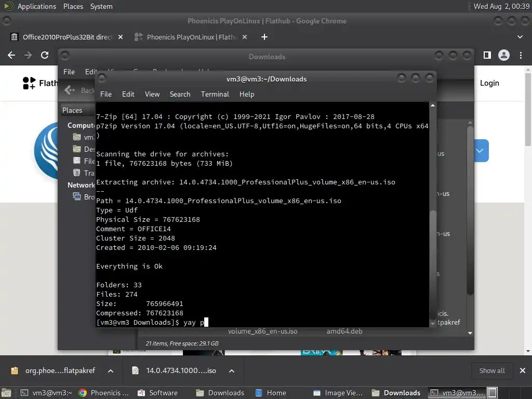The width and height of the screenshot is (532, 399).
Task: Click Back arrow in Downloads file manager
Action: pyautogui.click(x=70, y=90)
